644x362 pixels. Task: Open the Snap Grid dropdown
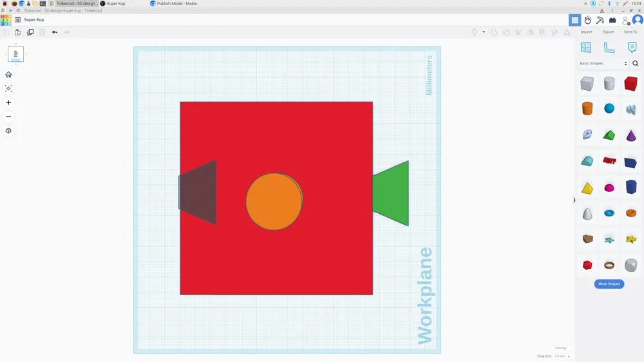pos(562,356)
